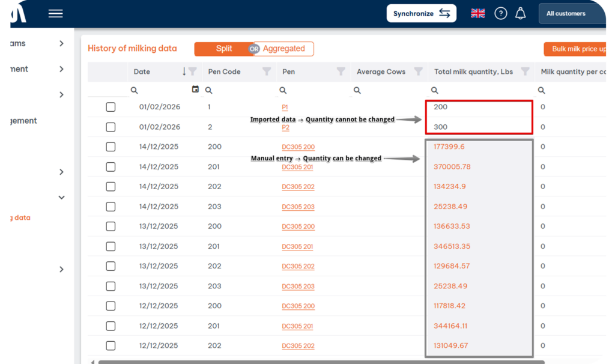The image size is (615, 364).
Task: Open DC305 203 link for 13/12/2025
Action: [x=298, y=287]
